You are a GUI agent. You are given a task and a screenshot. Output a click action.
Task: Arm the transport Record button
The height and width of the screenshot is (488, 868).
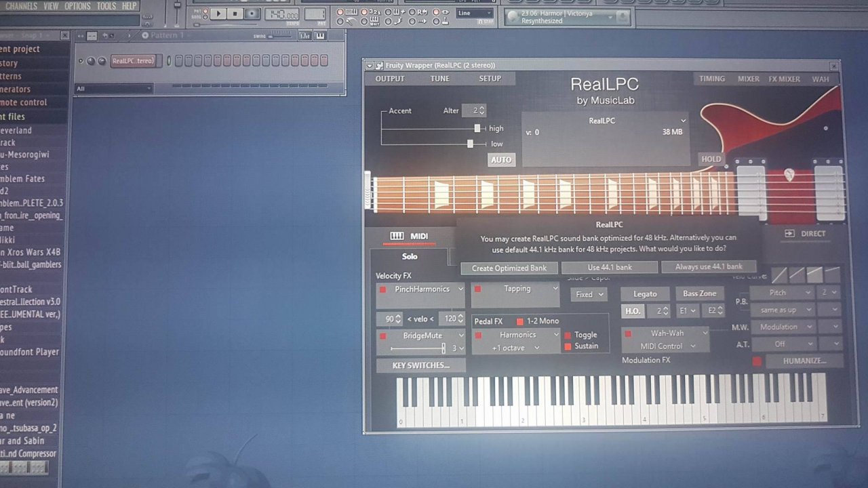click(x=252, y=14)
